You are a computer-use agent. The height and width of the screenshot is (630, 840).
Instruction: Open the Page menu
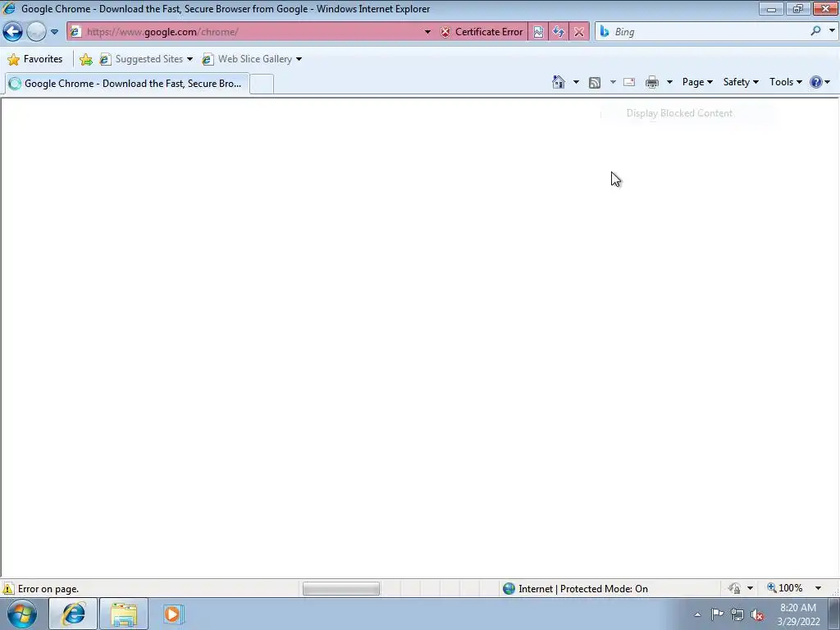(x=697, y=82)
